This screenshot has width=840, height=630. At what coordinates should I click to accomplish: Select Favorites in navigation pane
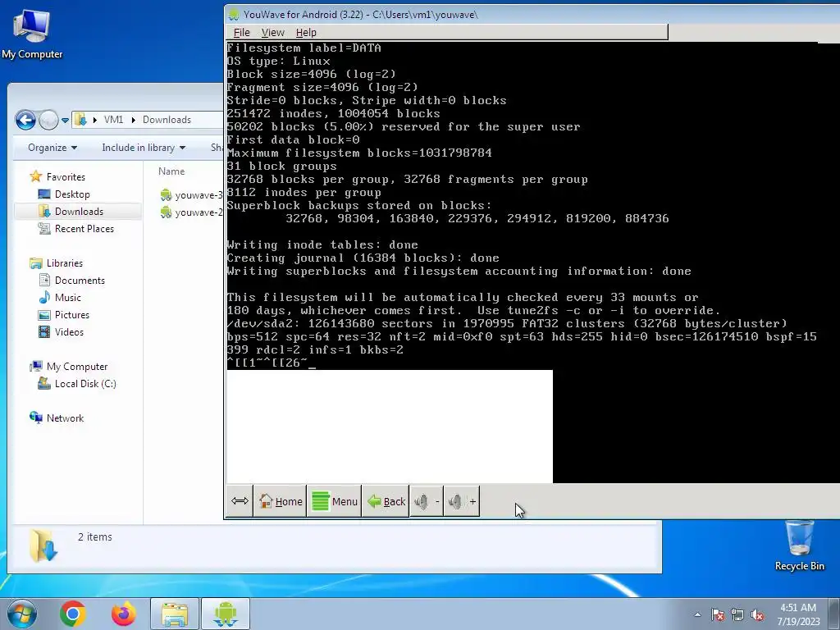(66, 177)
